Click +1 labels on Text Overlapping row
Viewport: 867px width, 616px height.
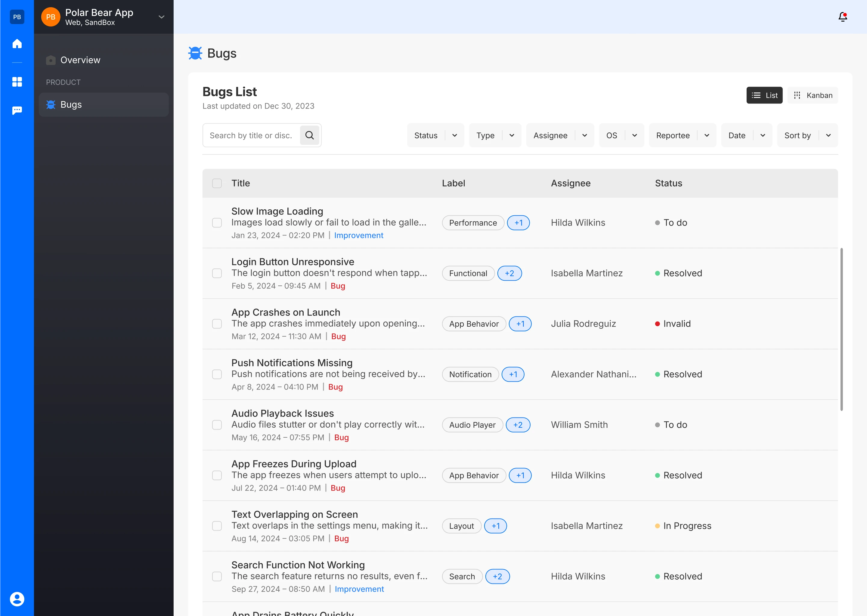coord(496,526)
